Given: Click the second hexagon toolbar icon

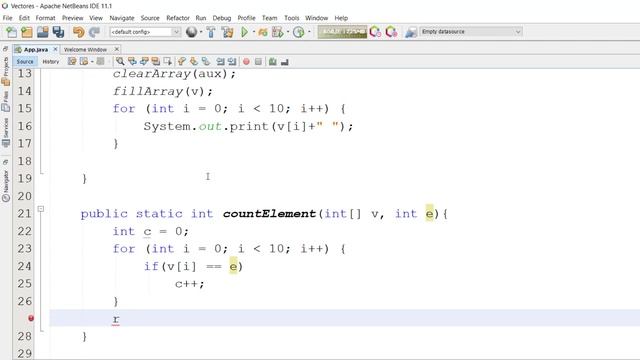Looking at the screenshot, I should pyautogui.click(x=391, y=32).
